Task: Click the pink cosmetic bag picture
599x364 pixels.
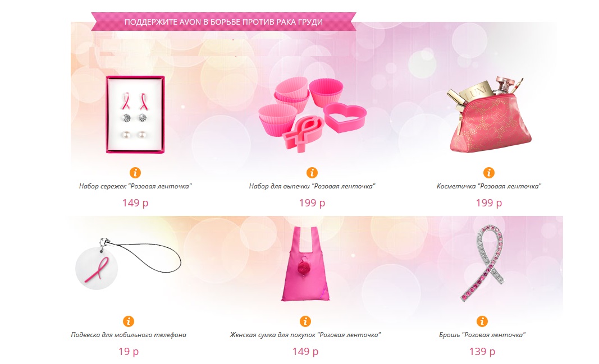Action: click(488, 114)
